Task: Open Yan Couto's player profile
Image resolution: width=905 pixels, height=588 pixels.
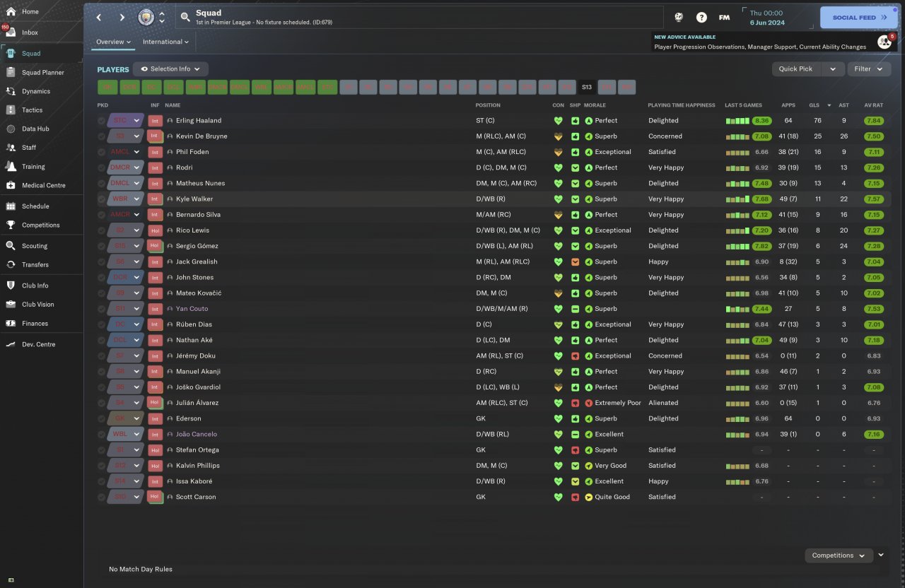Action: (x=192, y=309)
